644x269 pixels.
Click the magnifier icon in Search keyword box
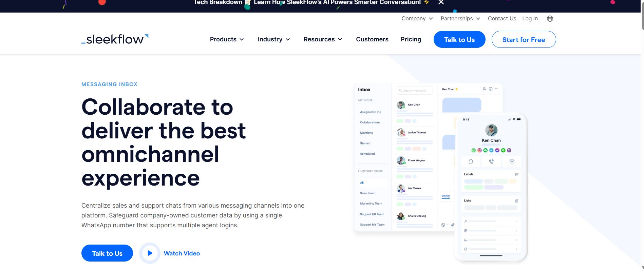[x=400, y=91]
